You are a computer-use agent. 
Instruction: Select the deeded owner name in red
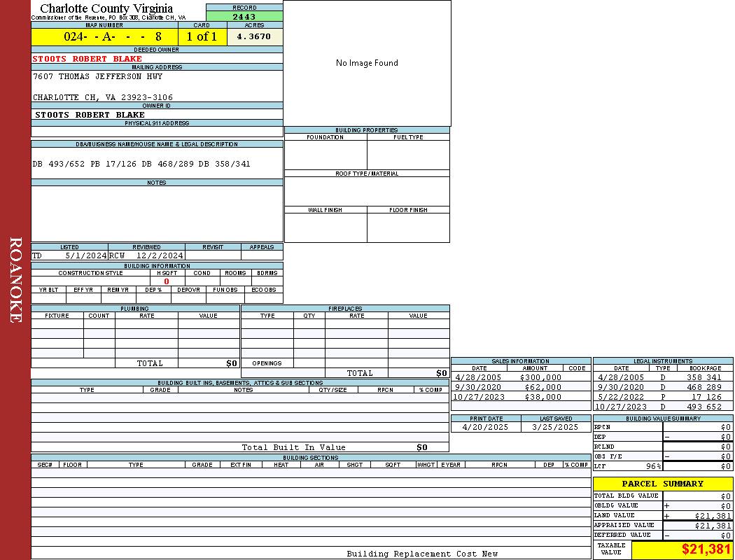tap(87, 59)
